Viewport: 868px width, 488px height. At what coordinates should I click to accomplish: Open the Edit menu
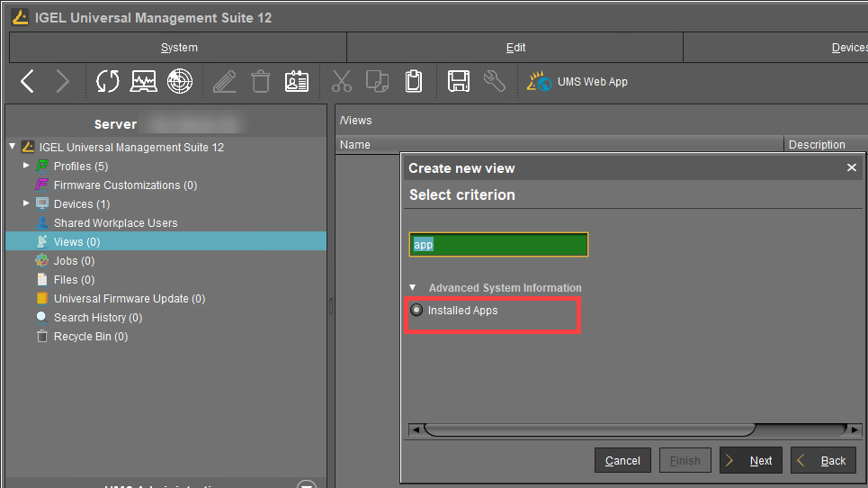pyautogui.click(x=515, y=48)
